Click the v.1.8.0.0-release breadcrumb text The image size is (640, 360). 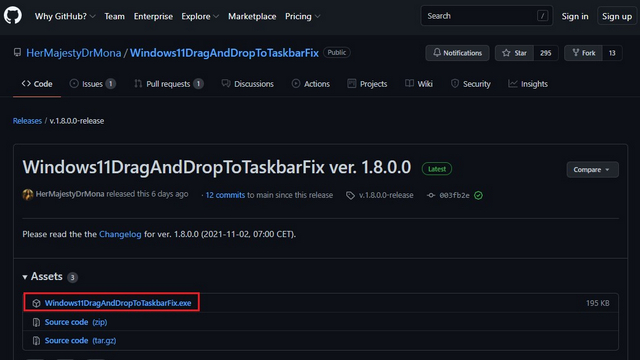tap(77, 121)
